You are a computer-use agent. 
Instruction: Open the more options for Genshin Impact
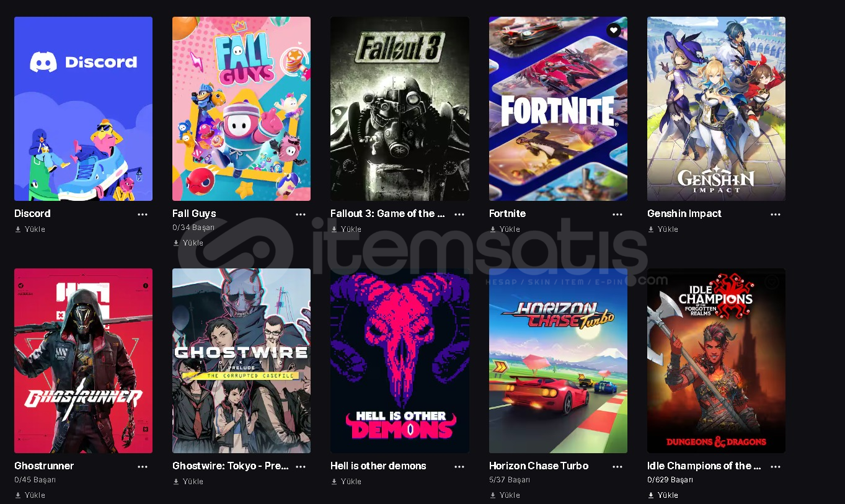776,214
